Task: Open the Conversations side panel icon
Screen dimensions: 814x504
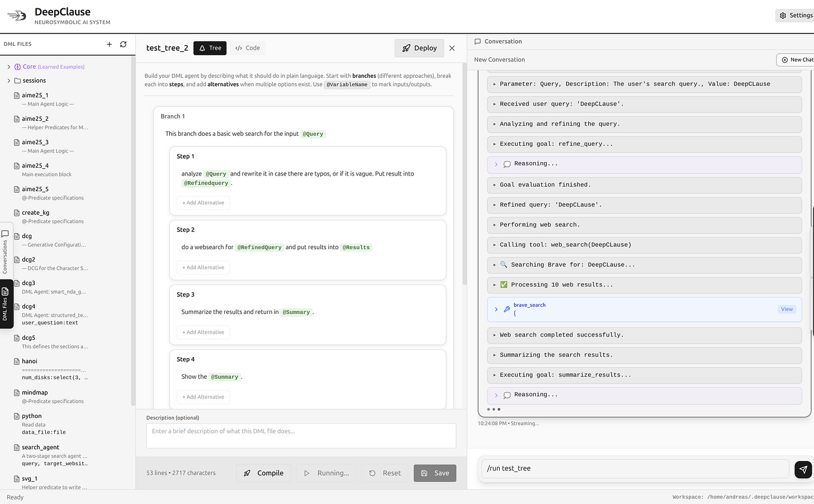Action: tap(5, 234)
